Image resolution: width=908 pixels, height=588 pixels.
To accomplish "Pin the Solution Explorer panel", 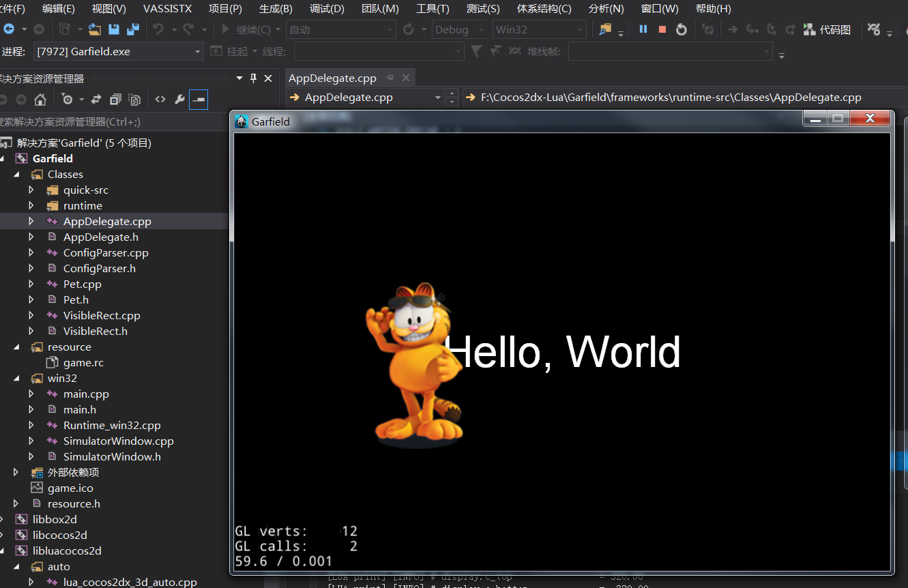I will pos(253,78).
